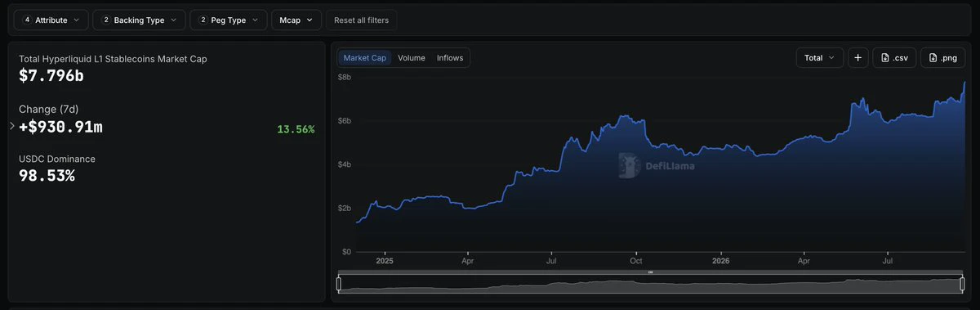Switch chart to Inflows tab

pos(450,58)
